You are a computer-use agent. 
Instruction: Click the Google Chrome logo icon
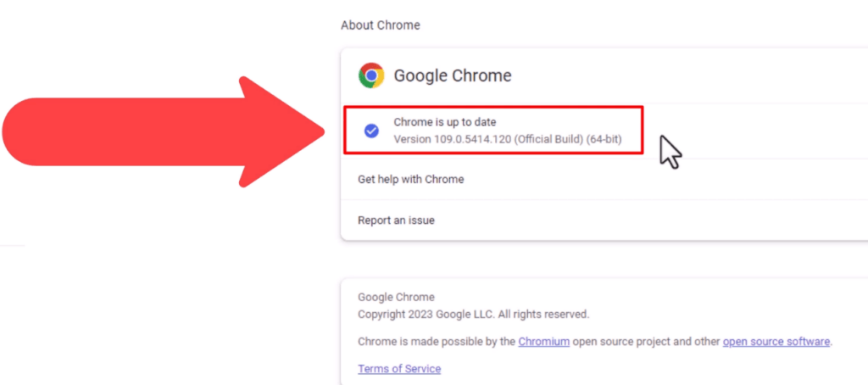click(371, 75)
